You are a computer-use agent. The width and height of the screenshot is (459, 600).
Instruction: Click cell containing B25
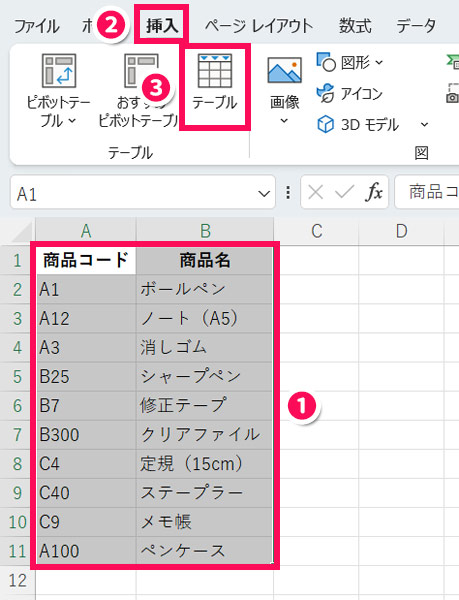86,377
